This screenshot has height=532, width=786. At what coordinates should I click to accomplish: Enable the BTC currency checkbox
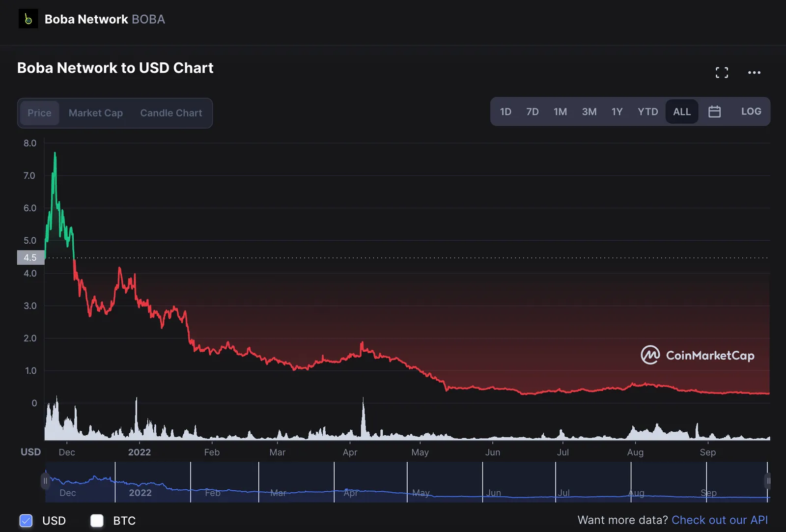(97, 521)
